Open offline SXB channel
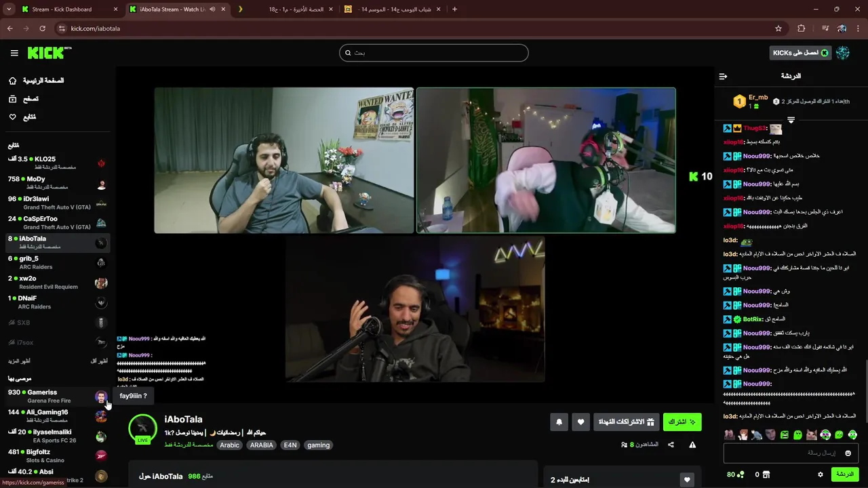Screen dimensions: 868x488 click(57, 323)
